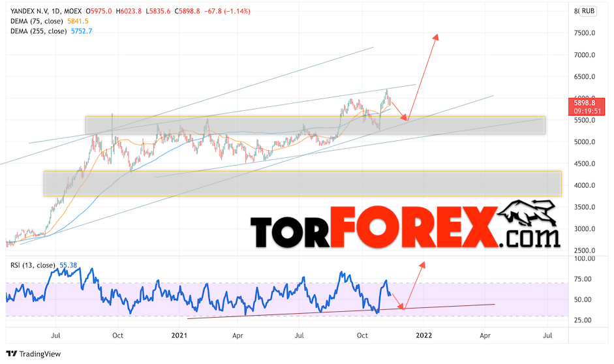Select the DEMA (75, close) indicator legend
This screenshot has width=614, height=364.
[x=37, y=21]
